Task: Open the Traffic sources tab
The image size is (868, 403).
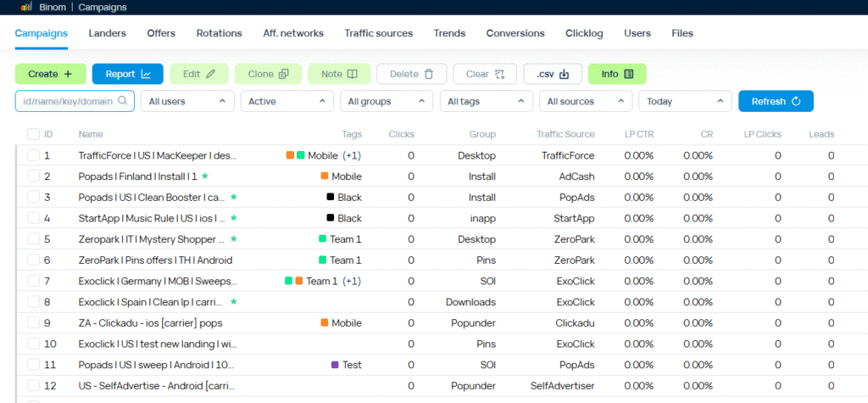Action: [x=379, y=33]
